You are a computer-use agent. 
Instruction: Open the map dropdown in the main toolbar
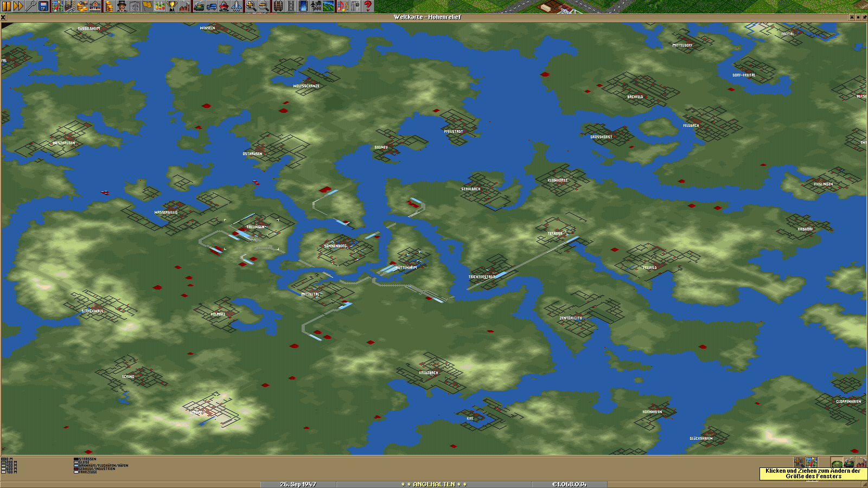click(57, 6)
